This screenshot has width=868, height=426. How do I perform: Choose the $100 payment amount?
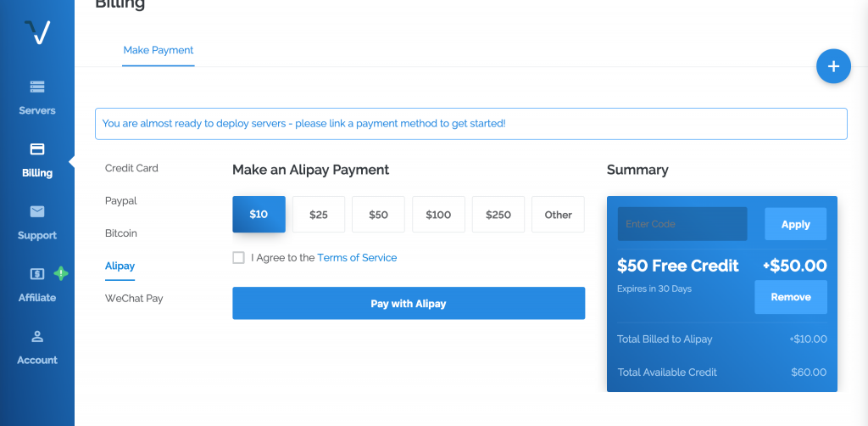tap(438, 215)
